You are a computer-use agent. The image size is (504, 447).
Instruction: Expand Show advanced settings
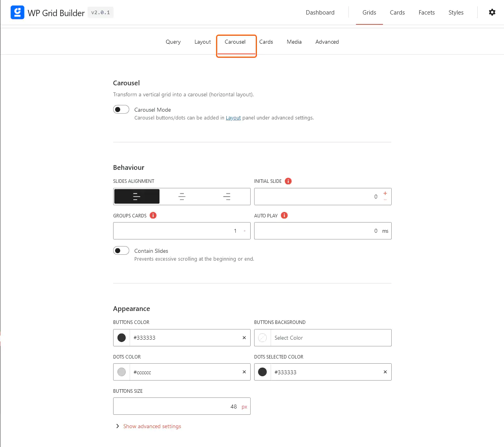[x=152, y=426]
